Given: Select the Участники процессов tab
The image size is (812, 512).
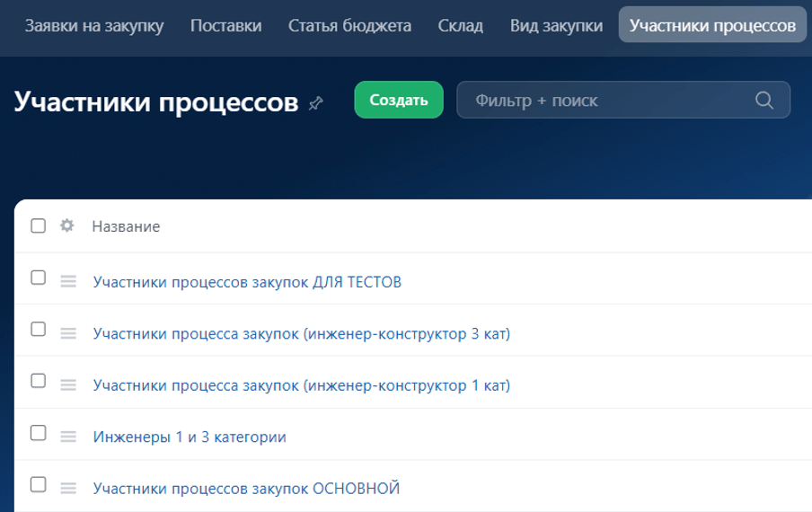Looking at the screenshot, I should [x=712, y=25].
